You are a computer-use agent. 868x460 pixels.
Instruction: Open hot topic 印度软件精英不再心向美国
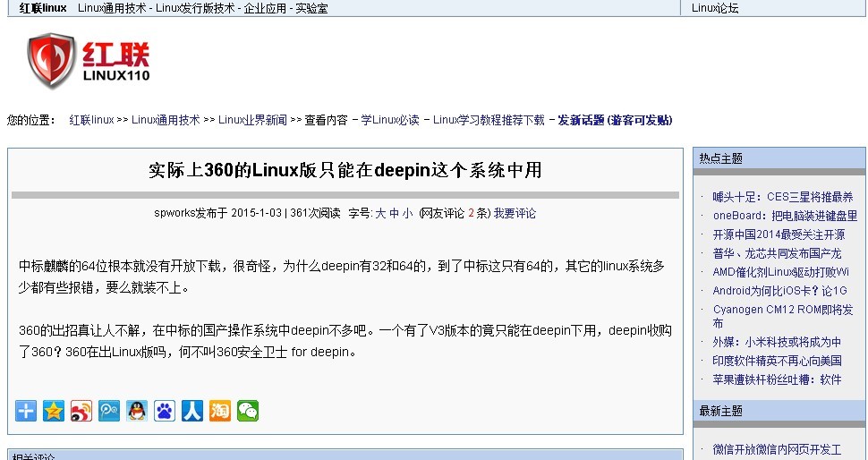click(x=778, y=361)
